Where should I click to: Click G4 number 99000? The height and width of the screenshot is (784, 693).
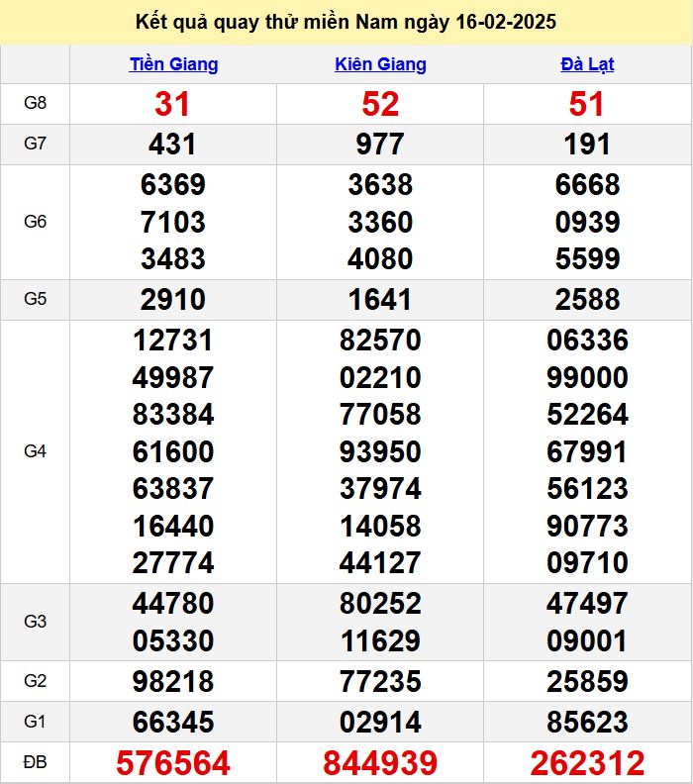click(x=587, y=377)
